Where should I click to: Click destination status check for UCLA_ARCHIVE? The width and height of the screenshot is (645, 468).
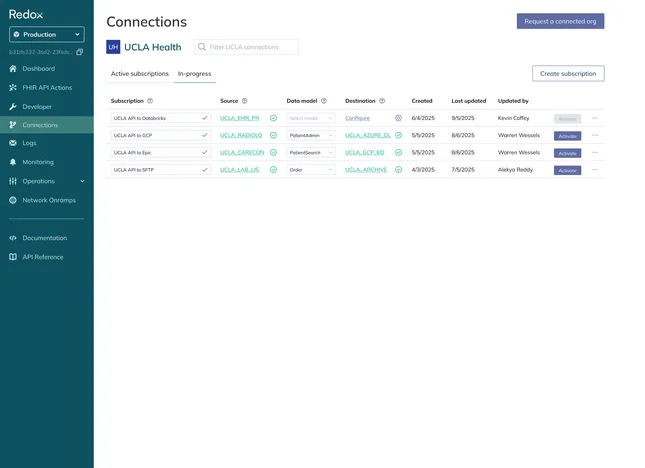point(398,170)
